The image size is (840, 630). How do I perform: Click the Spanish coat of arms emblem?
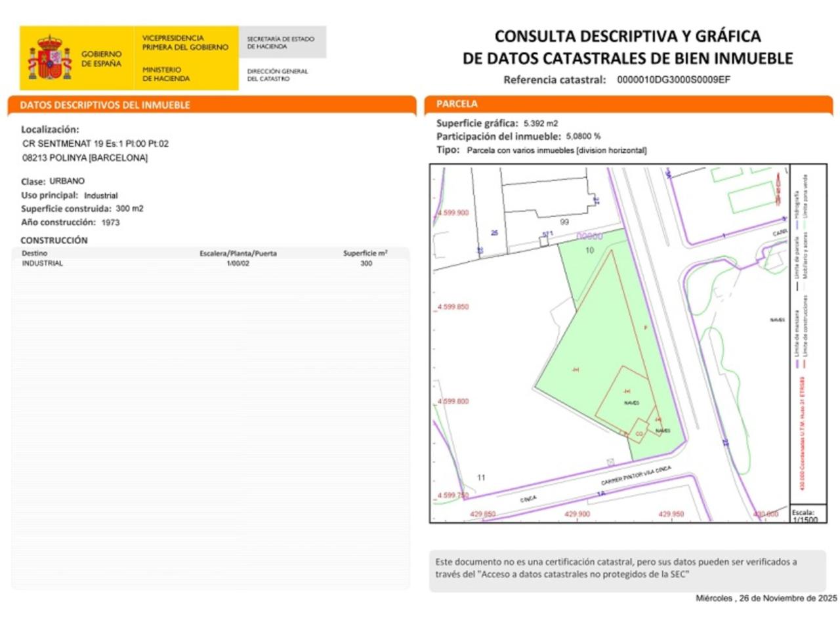pos(49,58)
